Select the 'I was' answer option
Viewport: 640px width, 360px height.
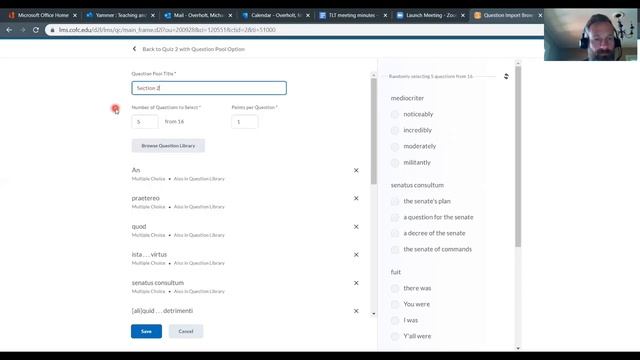[x=395, y=320]
